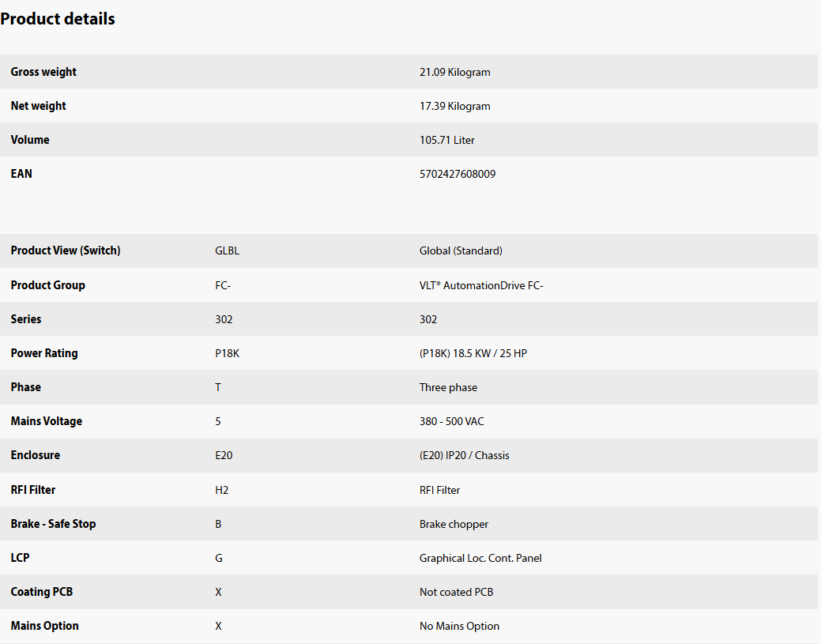
Task: Select the Gross weight label
Action: 43,72
